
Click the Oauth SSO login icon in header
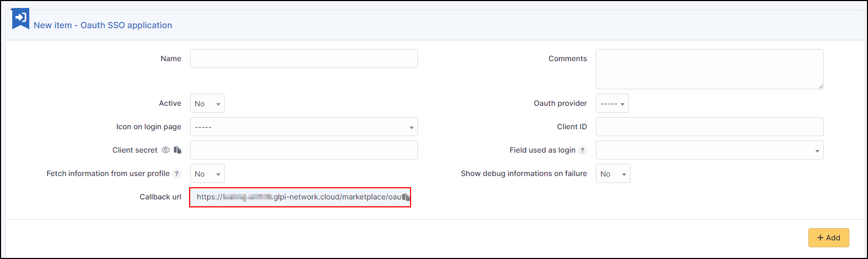[x=21, y=19]
